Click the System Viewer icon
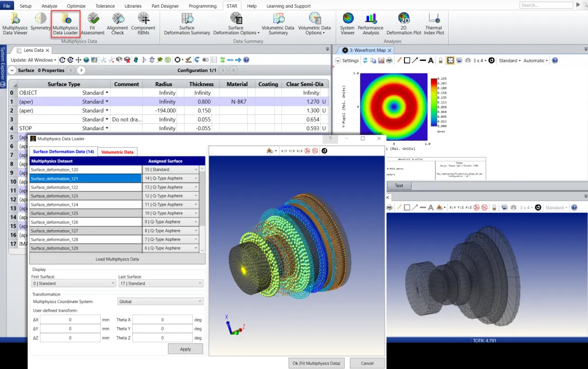The image size is (588, 369). pos(347,23)
